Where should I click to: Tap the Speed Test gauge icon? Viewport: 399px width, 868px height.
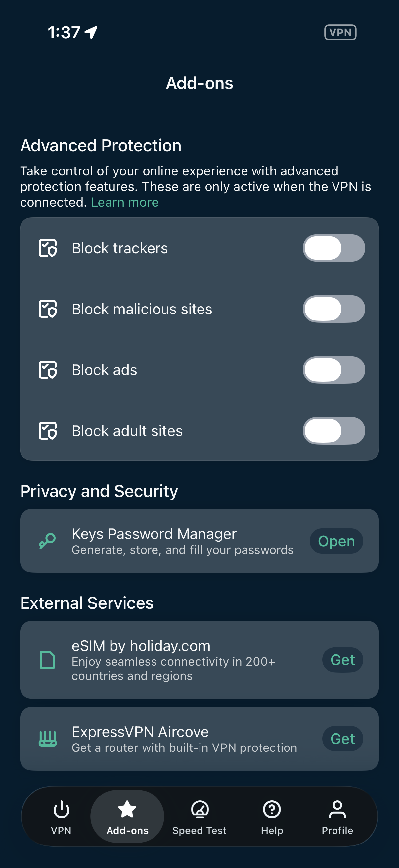(x=200, y=809)
